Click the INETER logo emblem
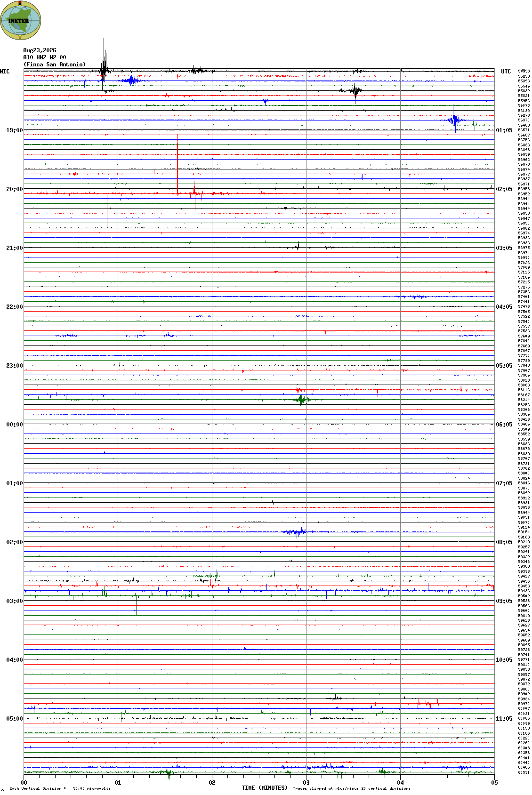532x795 pixels. (x=21, y=20)
